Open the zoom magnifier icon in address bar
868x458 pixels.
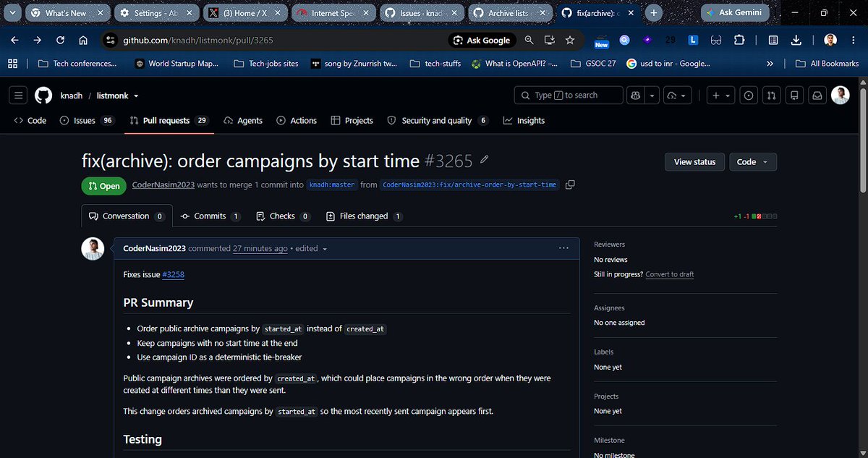pyautogui.click(x=529, y=41)
